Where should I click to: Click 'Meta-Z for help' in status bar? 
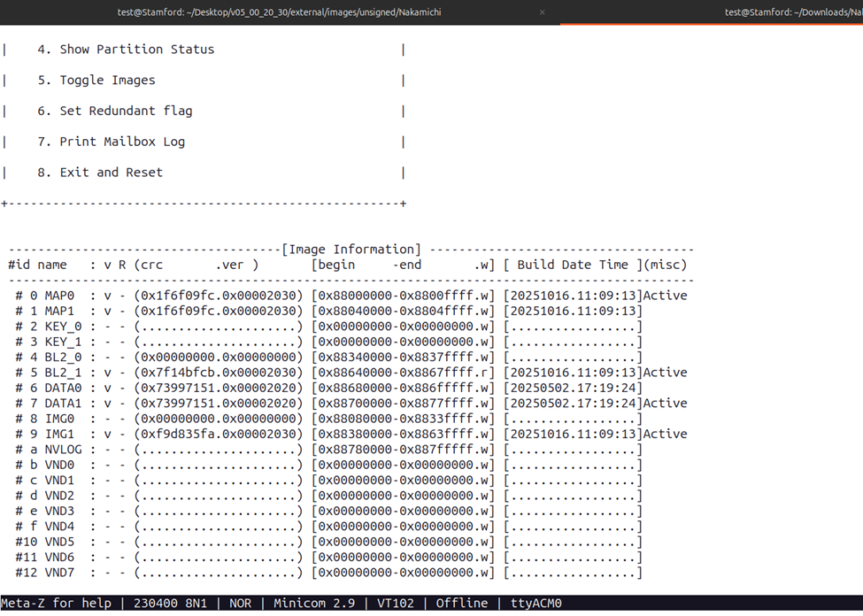coord(56,604)
